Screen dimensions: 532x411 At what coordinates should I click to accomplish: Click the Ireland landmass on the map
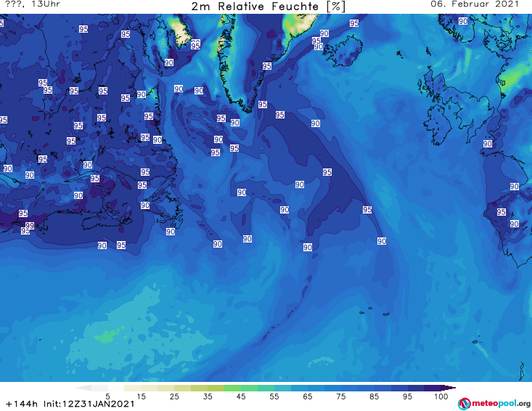[x=438, y=126]
